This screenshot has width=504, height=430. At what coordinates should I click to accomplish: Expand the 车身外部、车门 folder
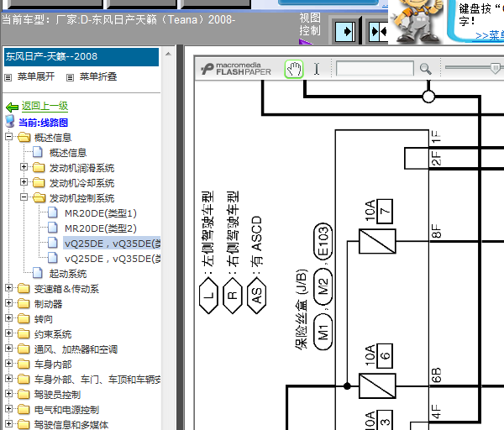click(8, 378)
